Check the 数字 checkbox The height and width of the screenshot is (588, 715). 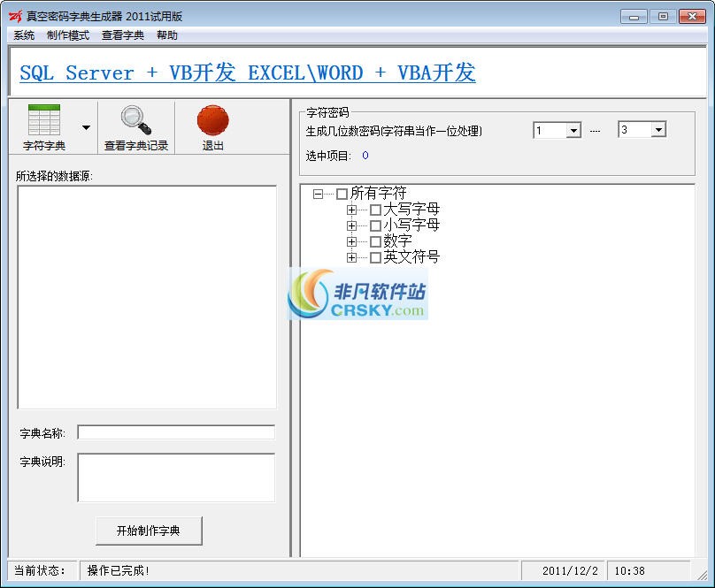(x=375, y=241)
